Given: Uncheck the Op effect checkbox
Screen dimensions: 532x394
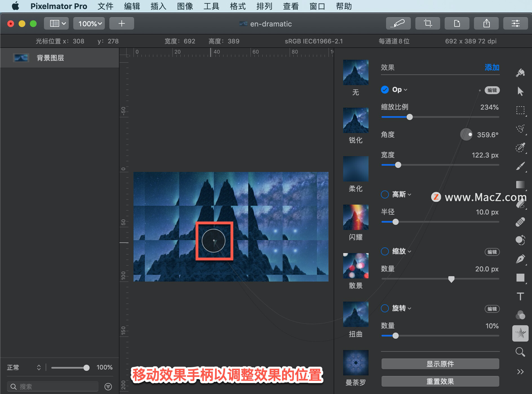Looking at the screenshot, I should [385, 90].
